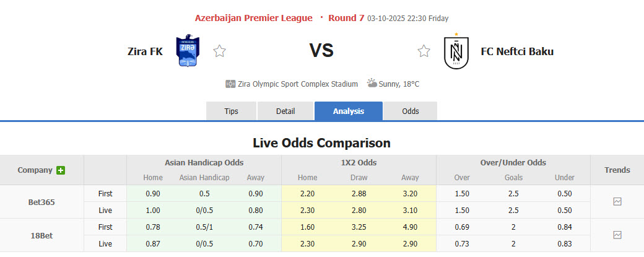Select the Analysis tab
Screen dimensions: 644x257
pos(349,111)
